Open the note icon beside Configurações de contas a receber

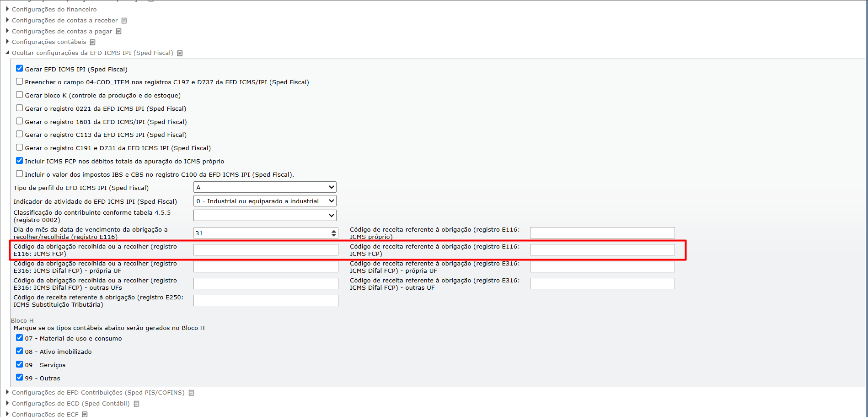coord(124,21)
